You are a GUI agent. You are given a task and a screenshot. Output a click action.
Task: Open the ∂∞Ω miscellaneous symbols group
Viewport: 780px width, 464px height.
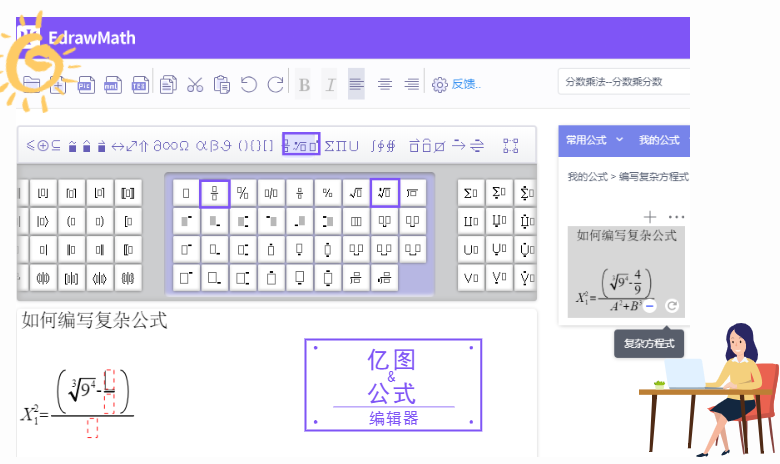(x=171, y=146)
